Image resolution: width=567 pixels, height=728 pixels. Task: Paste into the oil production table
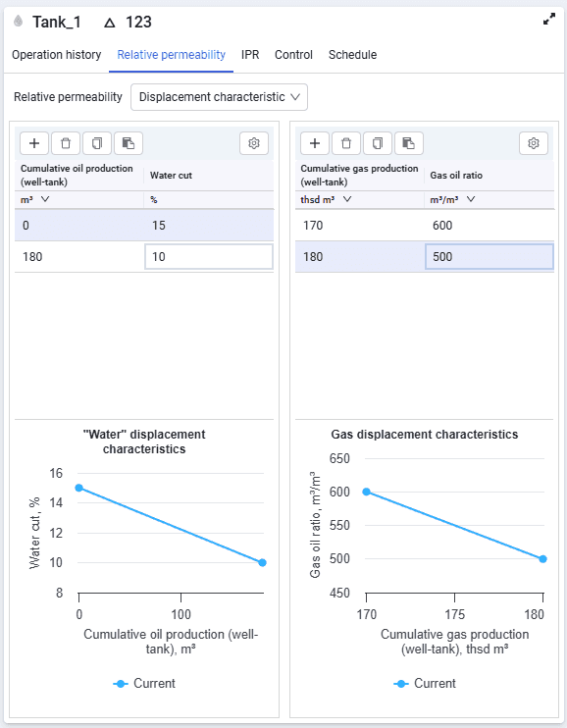[x=129, y=143]
